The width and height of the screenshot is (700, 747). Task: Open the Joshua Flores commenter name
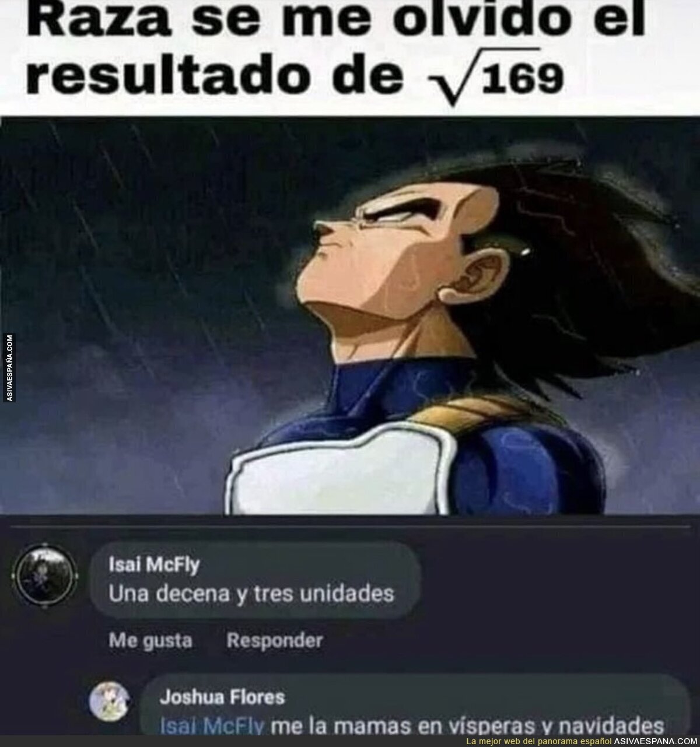click(223, 696)
